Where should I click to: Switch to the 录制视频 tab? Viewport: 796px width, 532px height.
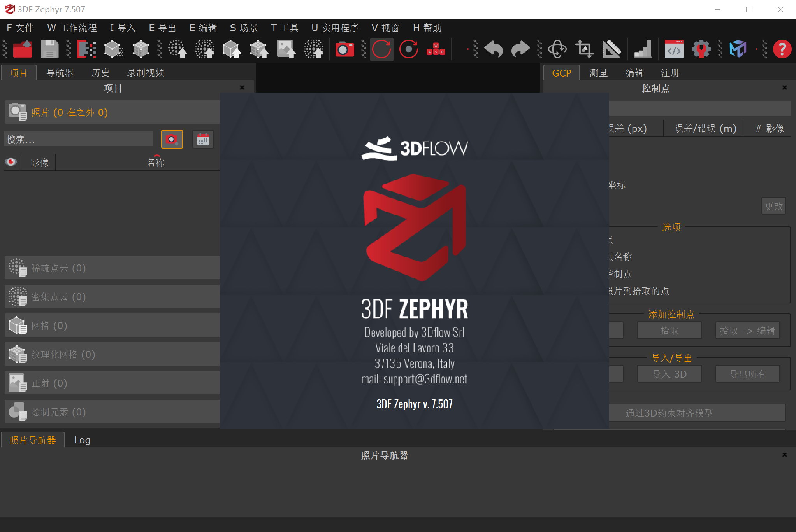coord(146,73)
